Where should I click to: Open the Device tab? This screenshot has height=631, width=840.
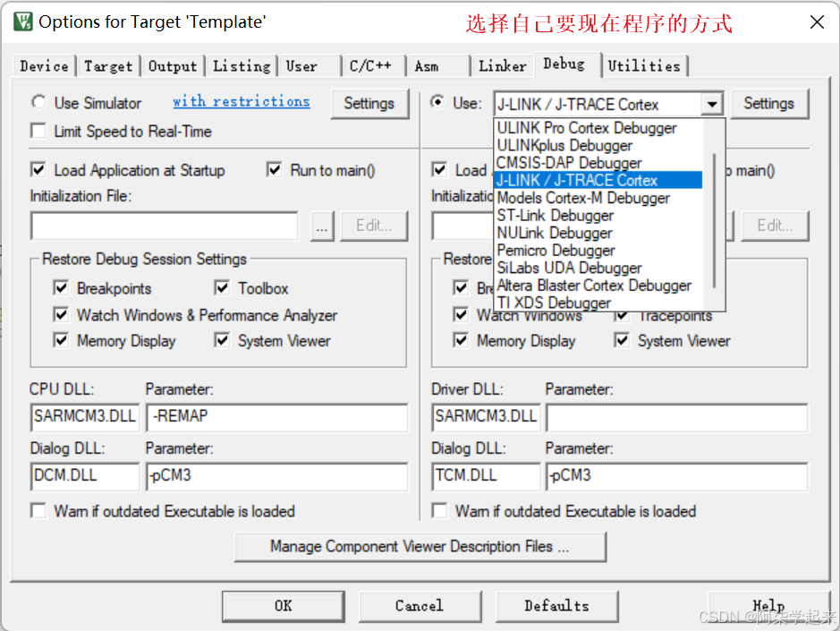43,65
